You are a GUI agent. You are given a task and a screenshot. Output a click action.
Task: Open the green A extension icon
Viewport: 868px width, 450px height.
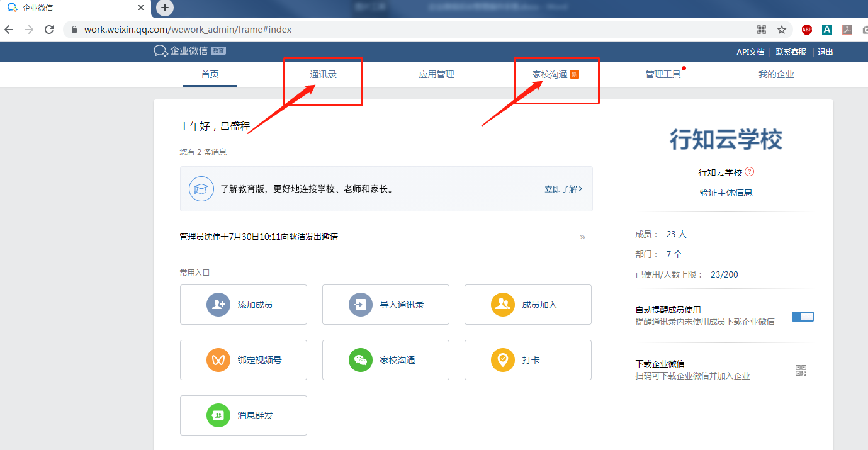coord(827,30)
